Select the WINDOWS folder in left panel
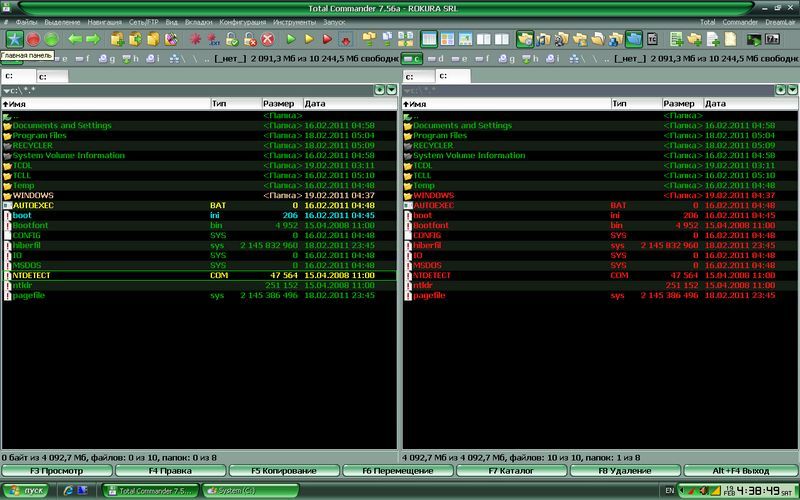The width and height of the screenshot is (800, 500). 33,195
